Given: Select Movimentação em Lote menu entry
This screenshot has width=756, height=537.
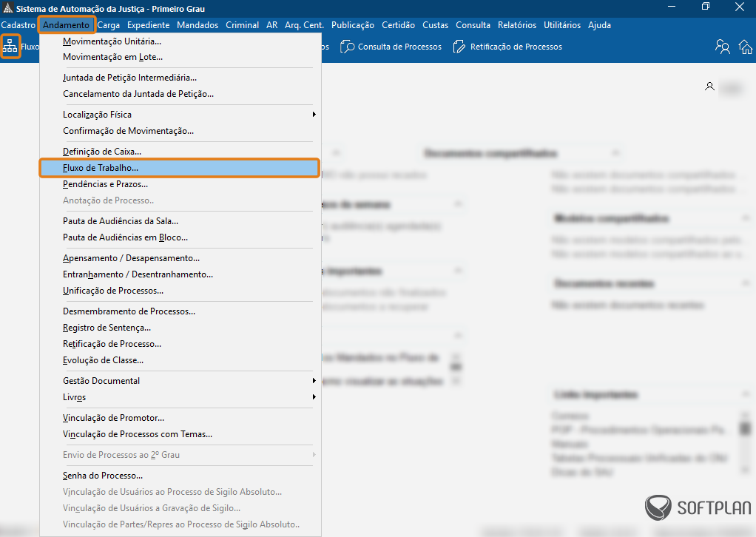Looking at the screenshot, I should [180, 57].
